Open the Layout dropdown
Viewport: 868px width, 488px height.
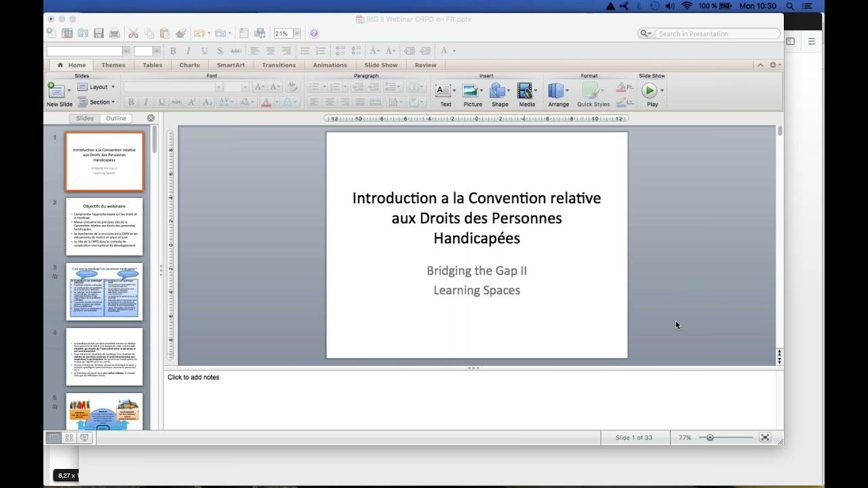(x=96, y=87)
